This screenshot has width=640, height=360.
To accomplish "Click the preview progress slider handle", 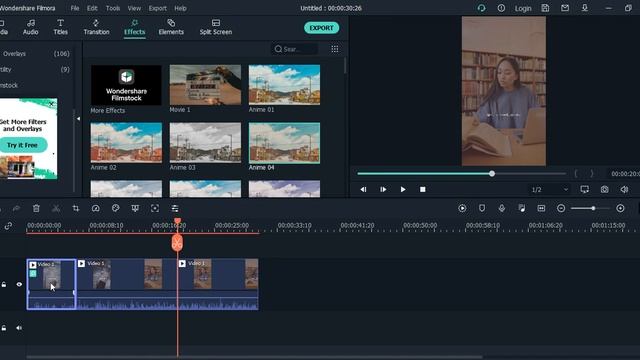I will [x=492, y=174].
